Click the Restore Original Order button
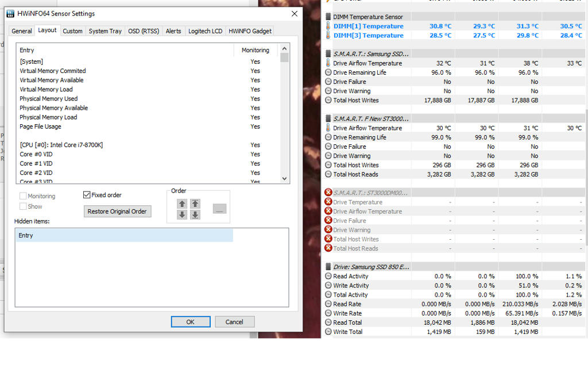588x365 pixels. (117, 212)
